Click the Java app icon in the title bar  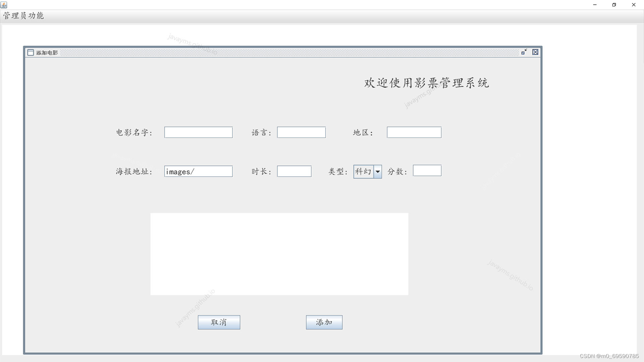4,5
